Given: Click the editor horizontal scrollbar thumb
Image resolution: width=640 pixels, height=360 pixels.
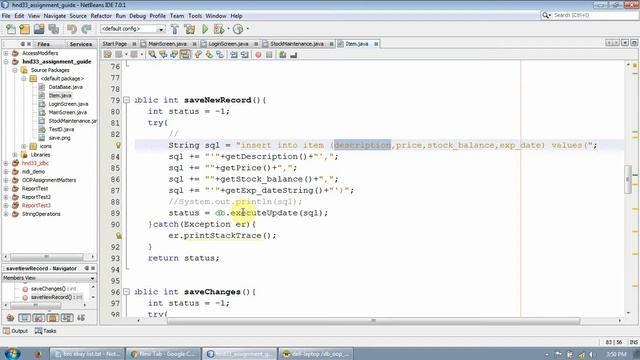Looking at the screenshot, I should pyautogui.click(x=373, y=321).
